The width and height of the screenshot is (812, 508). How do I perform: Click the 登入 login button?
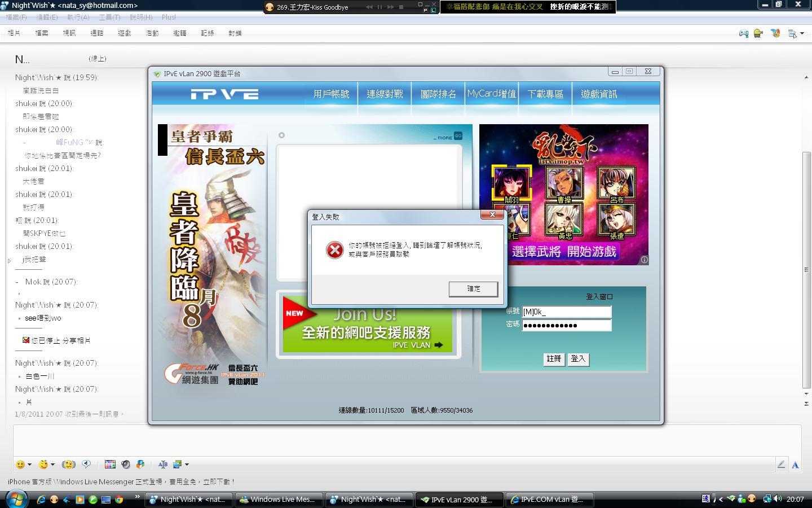(x=578, y=359)
